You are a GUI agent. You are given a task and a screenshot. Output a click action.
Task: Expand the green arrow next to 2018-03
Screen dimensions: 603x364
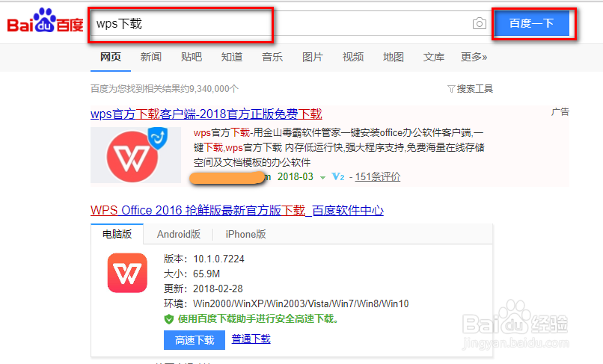click(x=322, y=178)
